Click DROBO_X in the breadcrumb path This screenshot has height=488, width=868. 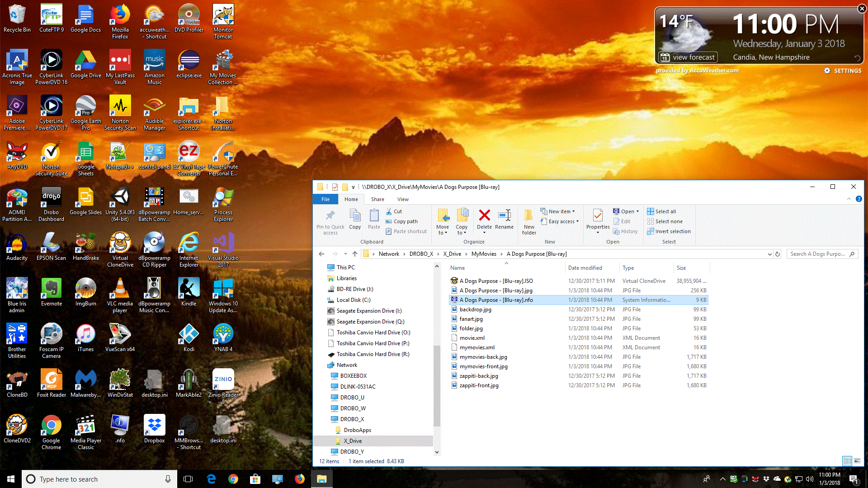point(421,254)
